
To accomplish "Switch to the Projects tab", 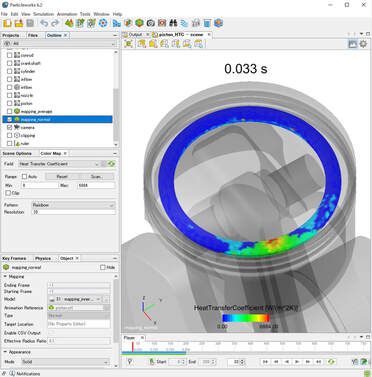I will pyautogui.click(x=11, y=35).
